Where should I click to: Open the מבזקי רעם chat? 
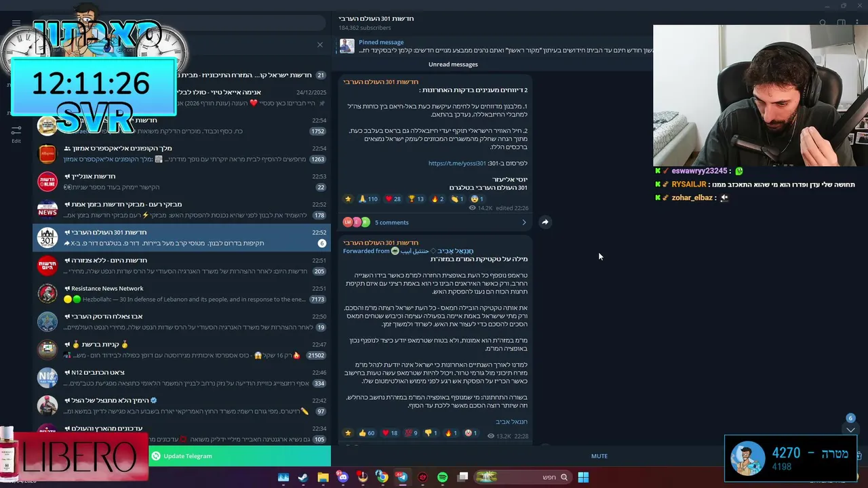click(x=182, y=209)
